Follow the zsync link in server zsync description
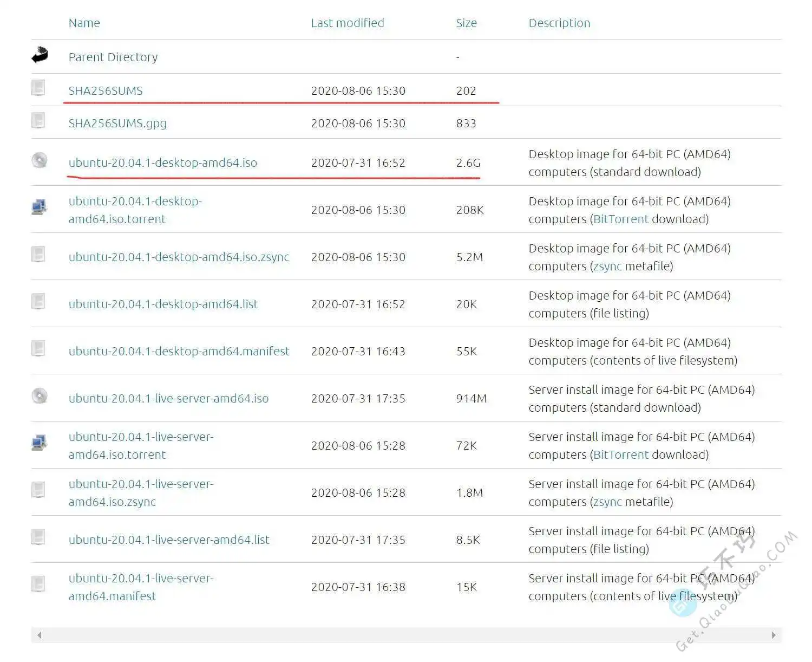 (x=608, y=502)
